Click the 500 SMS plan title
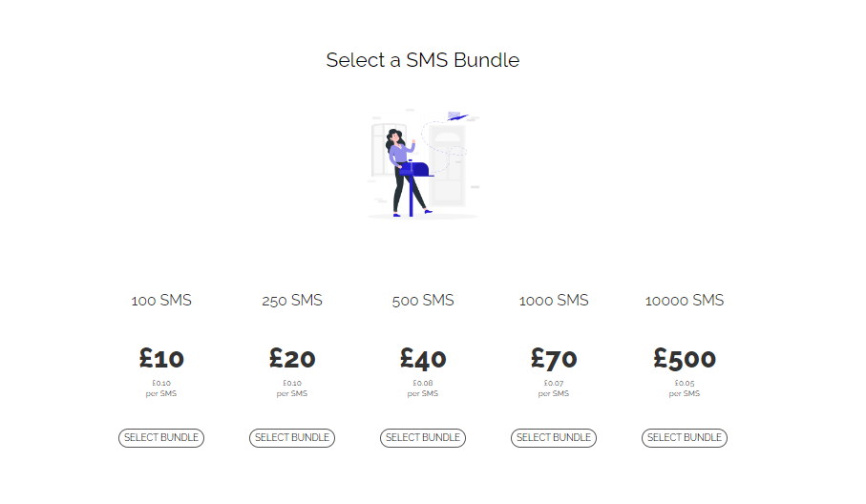The image size is (866, 504). [423, 301]
